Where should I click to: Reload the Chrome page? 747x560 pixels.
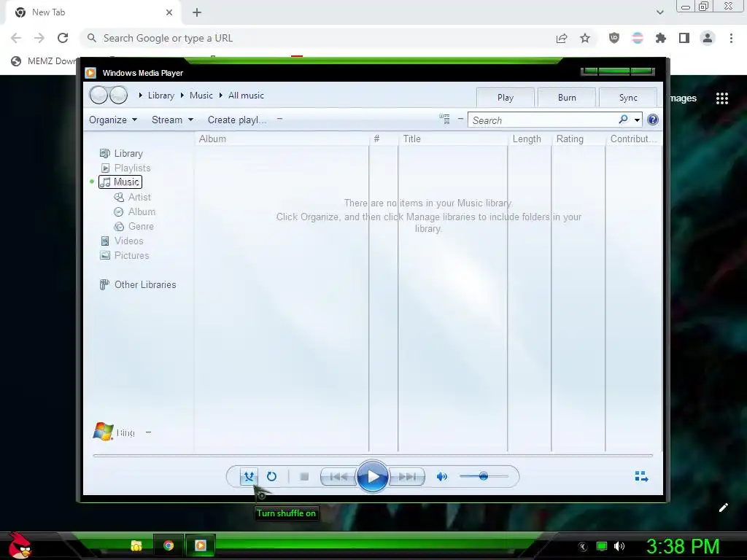63,38
